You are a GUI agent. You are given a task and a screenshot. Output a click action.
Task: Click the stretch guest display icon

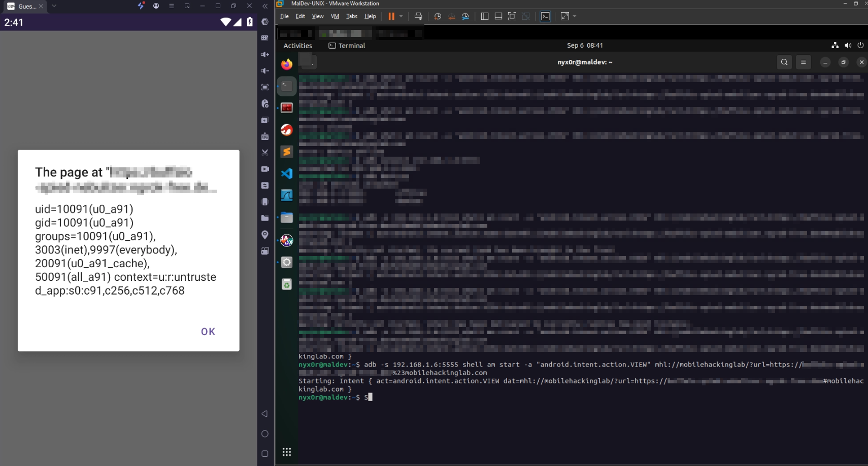point(565,16)
